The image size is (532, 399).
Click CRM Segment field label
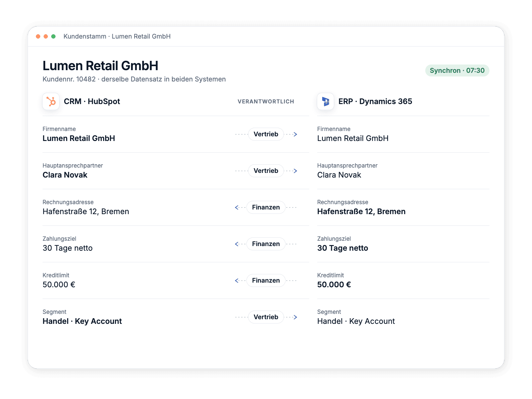[x=55, y=312]
